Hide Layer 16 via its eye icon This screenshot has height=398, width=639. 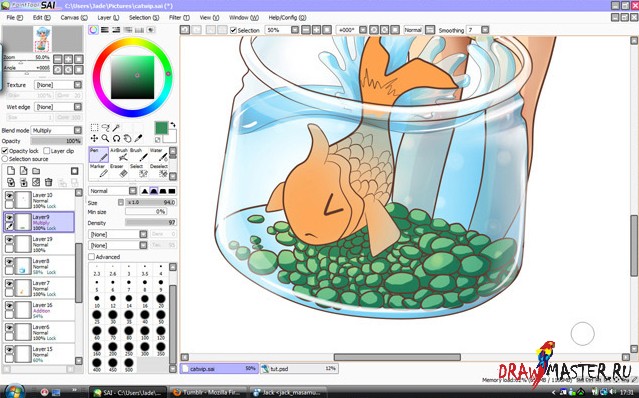point(9,306)
